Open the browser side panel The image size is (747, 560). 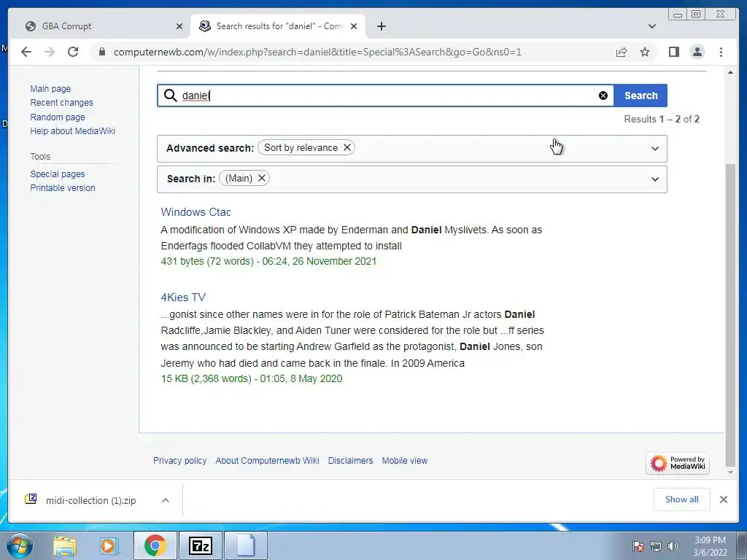pyautogui.click(x=673, y=52)
